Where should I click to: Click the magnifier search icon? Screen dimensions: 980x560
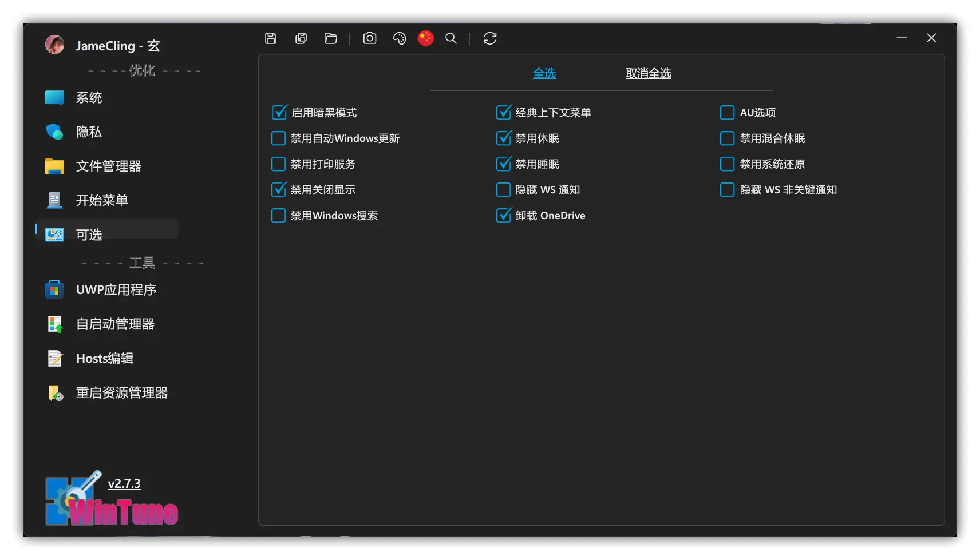point(451,38)
